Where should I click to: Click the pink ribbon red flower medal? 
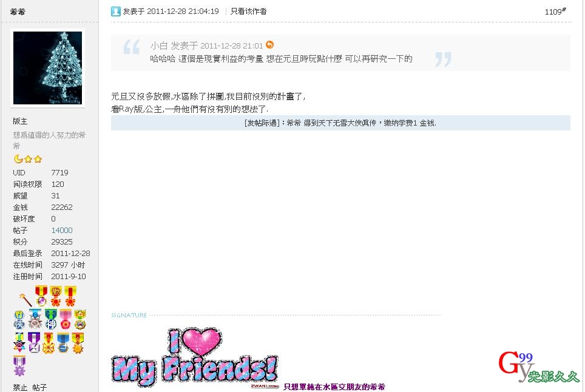point(66,319)
